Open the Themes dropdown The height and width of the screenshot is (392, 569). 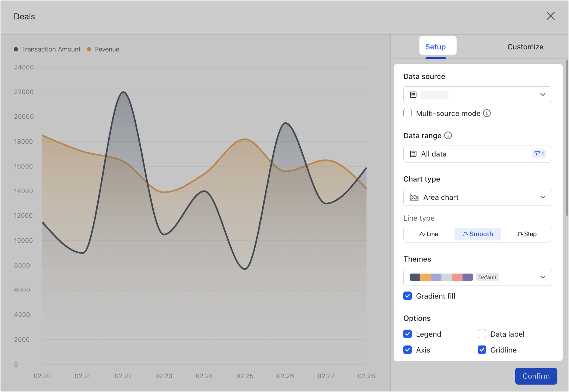coord(543,277)
